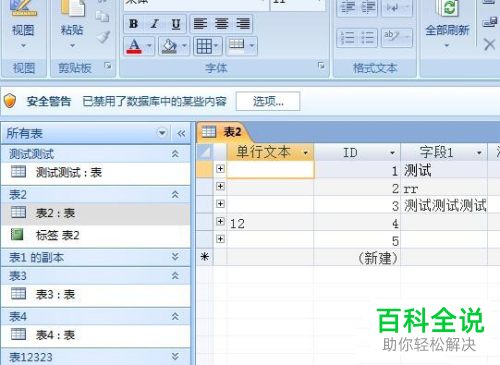
Task: Collapse the 表3 group
Action: pos(175,276)
